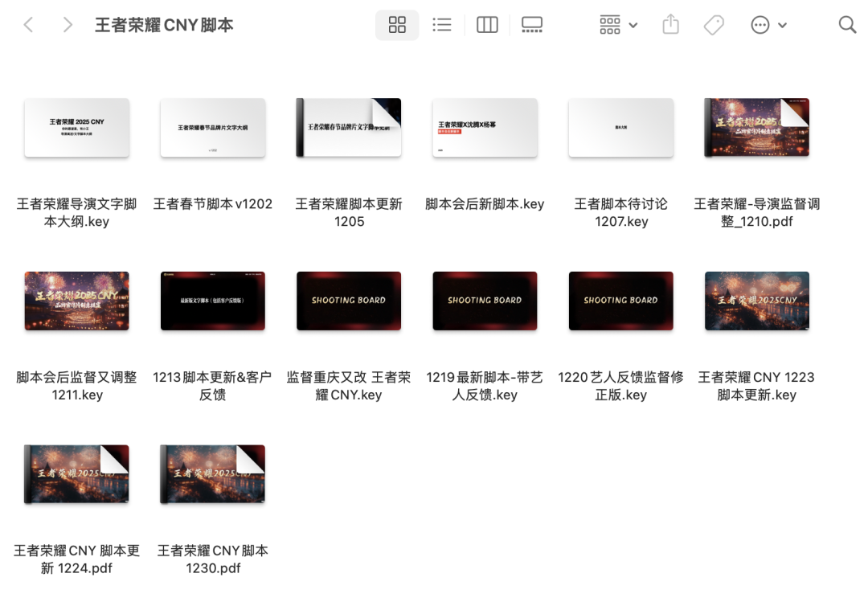Switch to gallery view
868x598 pixels.
point(532,25)
